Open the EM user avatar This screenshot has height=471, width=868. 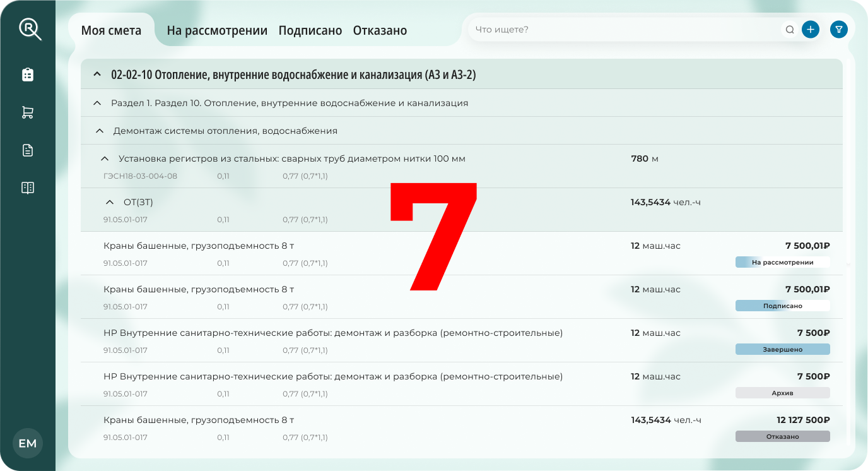[28, 443]
